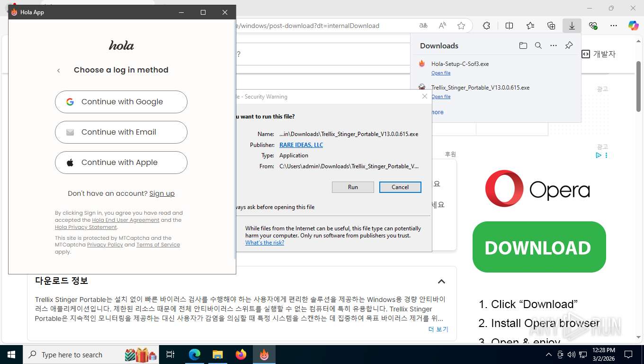Open Edge browser essentials heart icon
This screenshot has width=644, height=364.
593,26
